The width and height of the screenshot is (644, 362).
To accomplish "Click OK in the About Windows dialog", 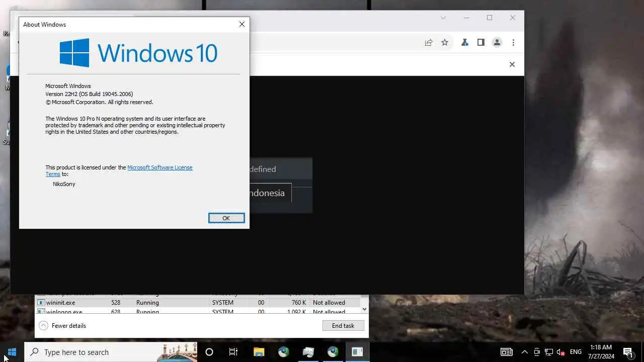I will coord(226,218).
